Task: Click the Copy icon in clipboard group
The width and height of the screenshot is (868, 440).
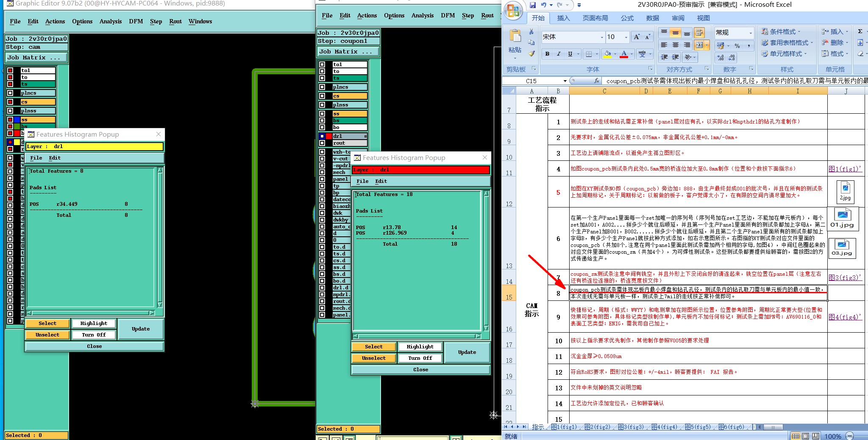Action: pyautogui.click(x=531, y=42)
